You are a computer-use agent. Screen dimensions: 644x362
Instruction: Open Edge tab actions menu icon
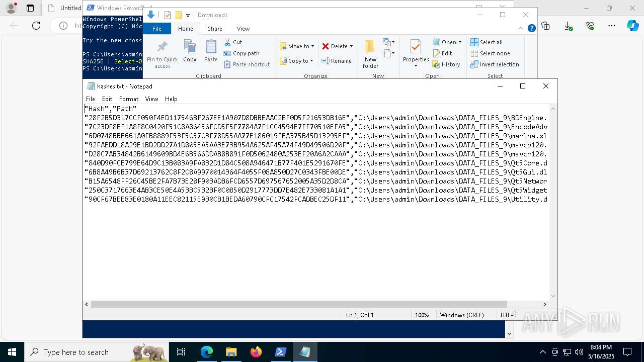coord(30,8)
